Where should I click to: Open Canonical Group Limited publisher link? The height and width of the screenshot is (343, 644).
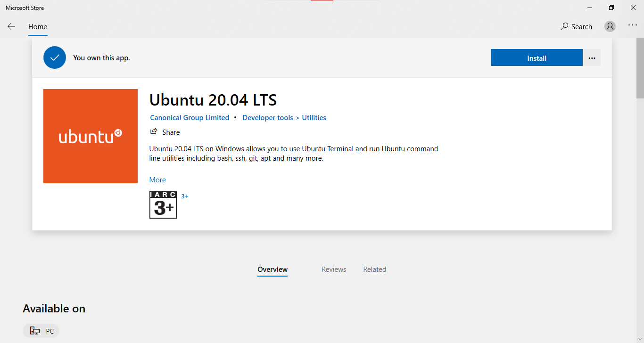click(x=190, y=118)
